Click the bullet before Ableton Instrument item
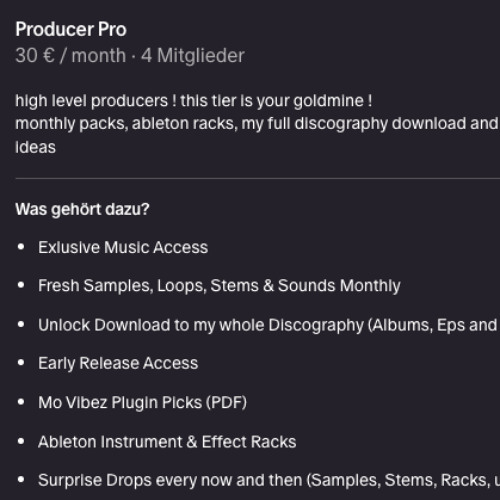Screen dimensions: 500x500 (x=21, y=441)
